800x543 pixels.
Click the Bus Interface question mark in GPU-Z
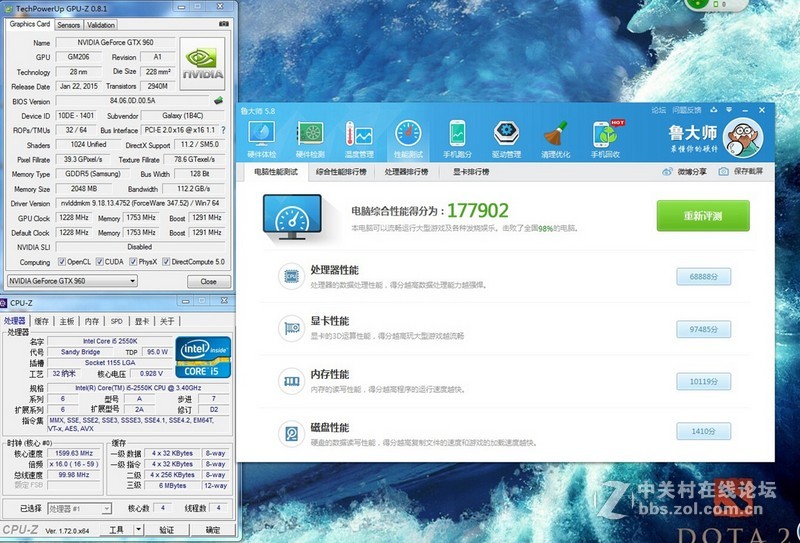(x=223, y=130)
